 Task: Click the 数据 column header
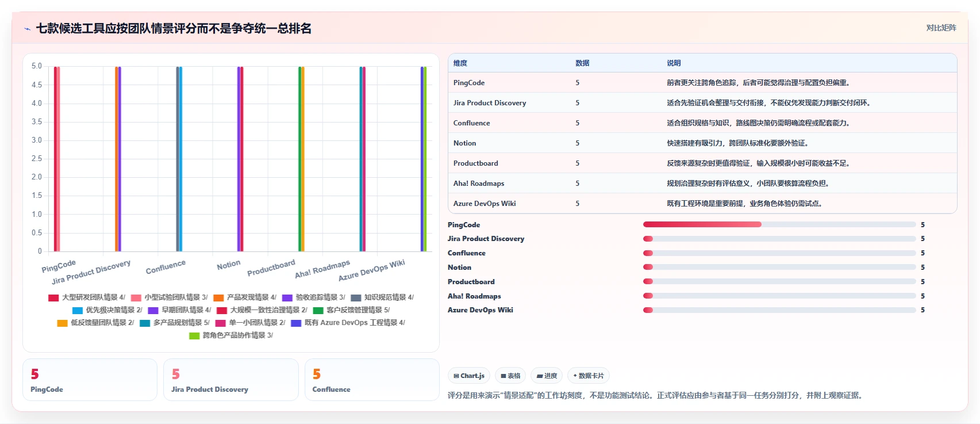tap(582, 63)
